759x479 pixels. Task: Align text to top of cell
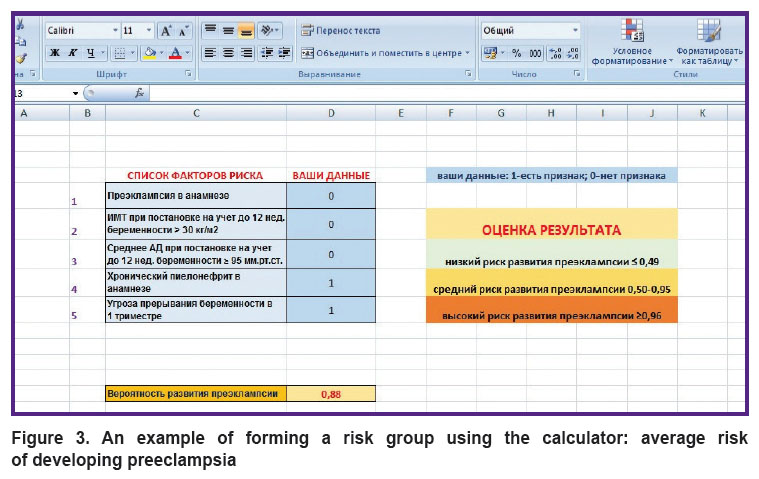pyautogui.click(x=210, y=30)
